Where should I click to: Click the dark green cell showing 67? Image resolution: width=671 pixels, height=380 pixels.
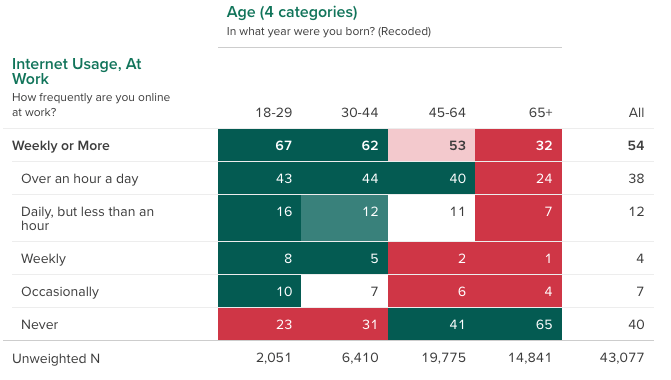pyautogui.click(x=259, y=145)
